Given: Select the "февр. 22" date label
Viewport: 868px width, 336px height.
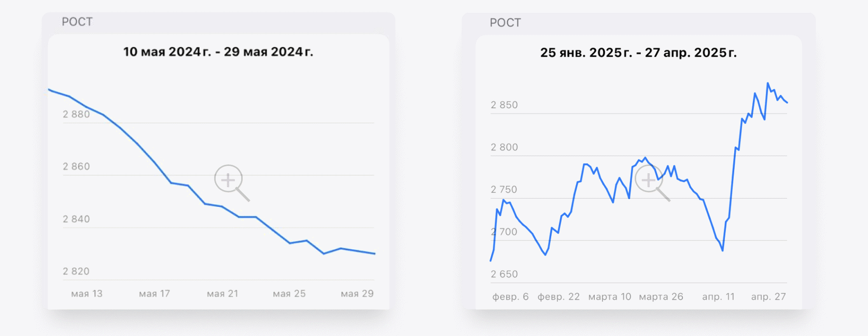Looking at the screenshot, I should pos(558,297).
